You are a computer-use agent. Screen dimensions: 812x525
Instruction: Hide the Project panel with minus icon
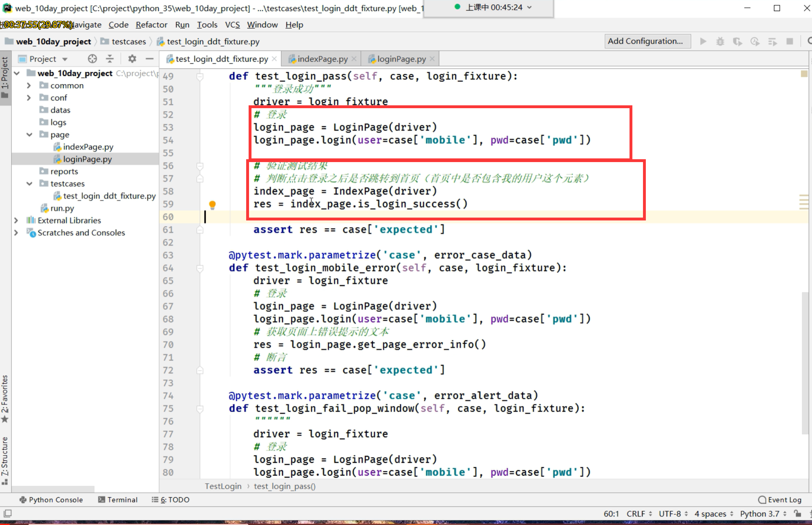pyautogui.click(x=149, y=59)
